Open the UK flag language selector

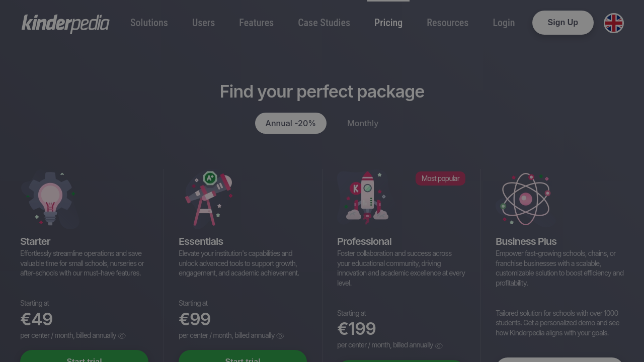pyautogui.click(x=613, y=23)
